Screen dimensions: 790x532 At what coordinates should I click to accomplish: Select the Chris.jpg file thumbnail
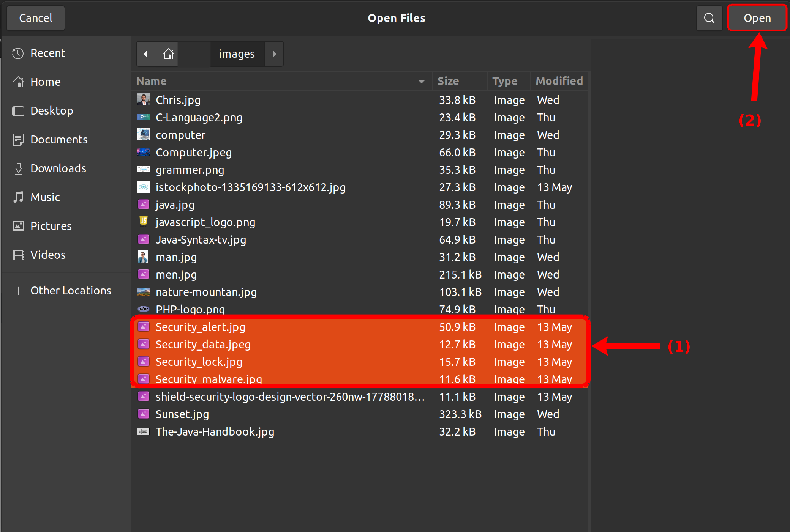[143, 100]
